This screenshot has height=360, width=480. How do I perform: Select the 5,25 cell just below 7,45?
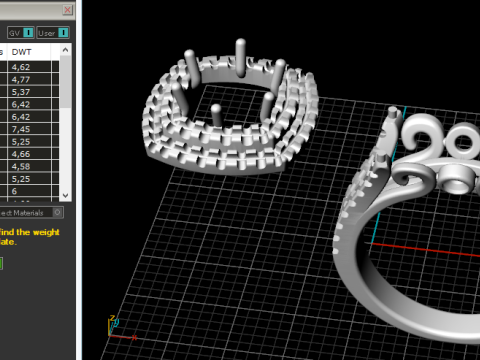tap(29, 142)
